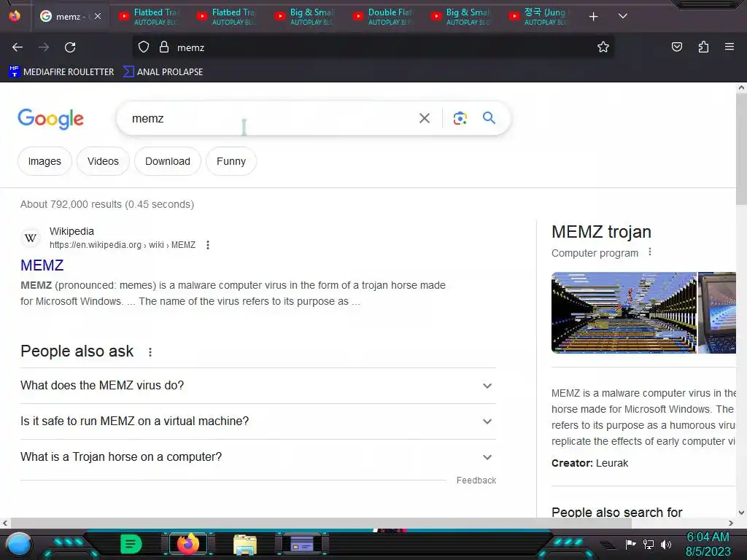
Task: Open the MEMZ Wikipedia result link
Action: click(x=42, y=265)
